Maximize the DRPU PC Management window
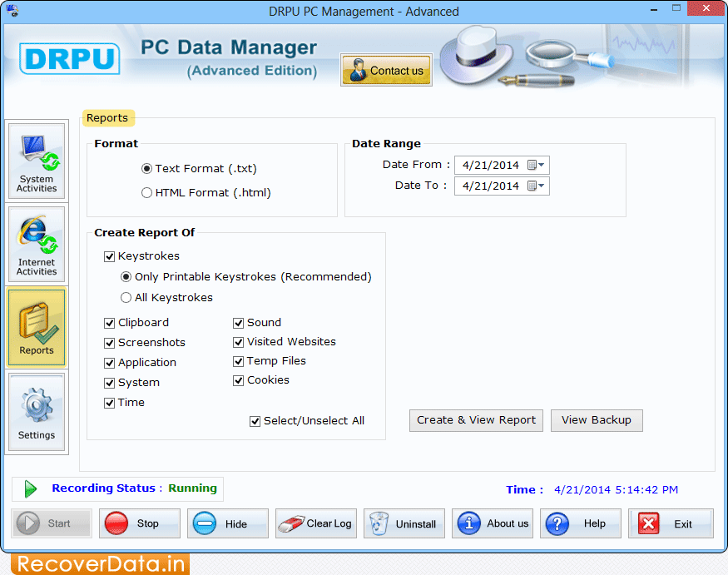 pyautogui.click(x=676, y=8)
